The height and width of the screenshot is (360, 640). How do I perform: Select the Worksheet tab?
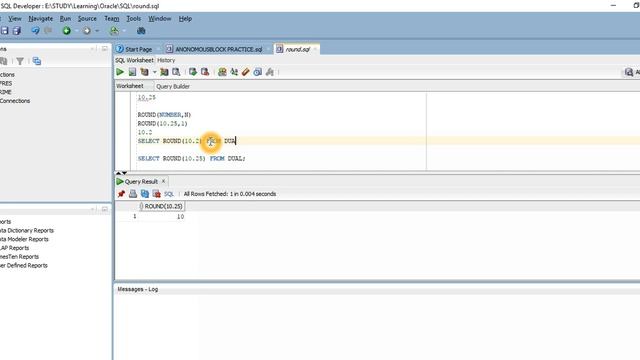130,86
